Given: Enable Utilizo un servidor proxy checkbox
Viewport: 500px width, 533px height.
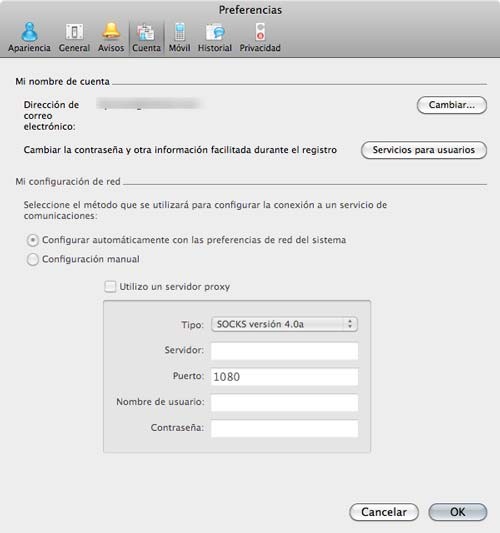Looking at the screenshot, I should point(110,287).
